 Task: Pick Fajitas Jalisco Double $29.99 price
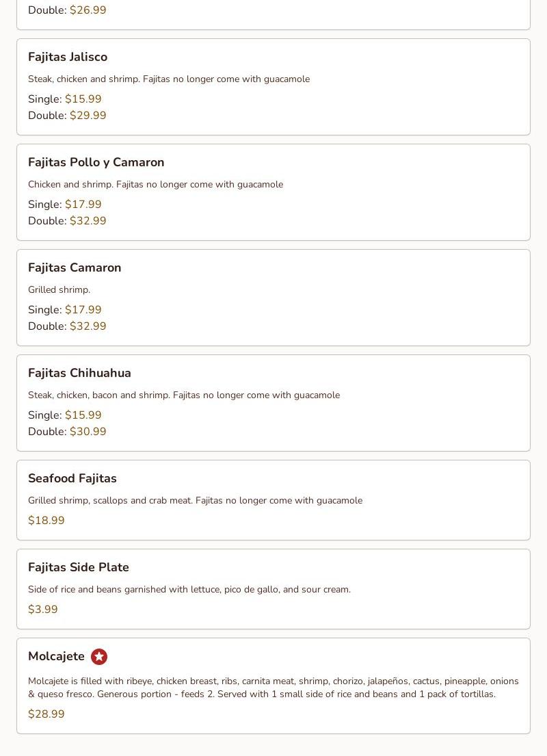pos(67,115)
